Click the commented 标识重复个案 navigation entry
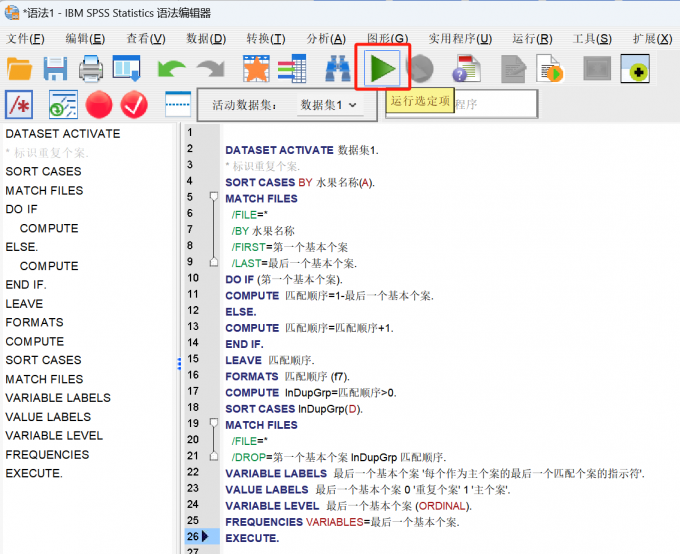Viewport: 680px width, 554px height. (47, 153)
